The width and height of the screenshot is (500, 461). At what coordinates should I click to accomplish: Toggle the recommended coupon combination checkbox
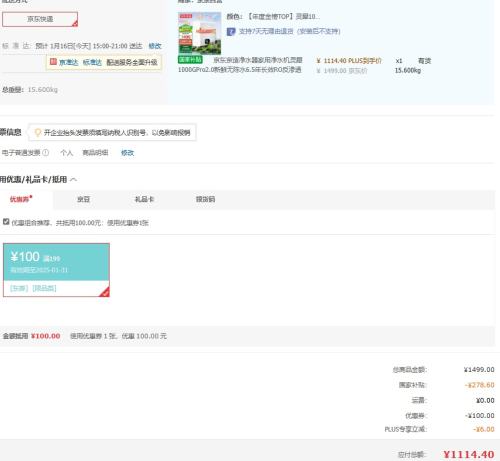[x=6, y=222]
